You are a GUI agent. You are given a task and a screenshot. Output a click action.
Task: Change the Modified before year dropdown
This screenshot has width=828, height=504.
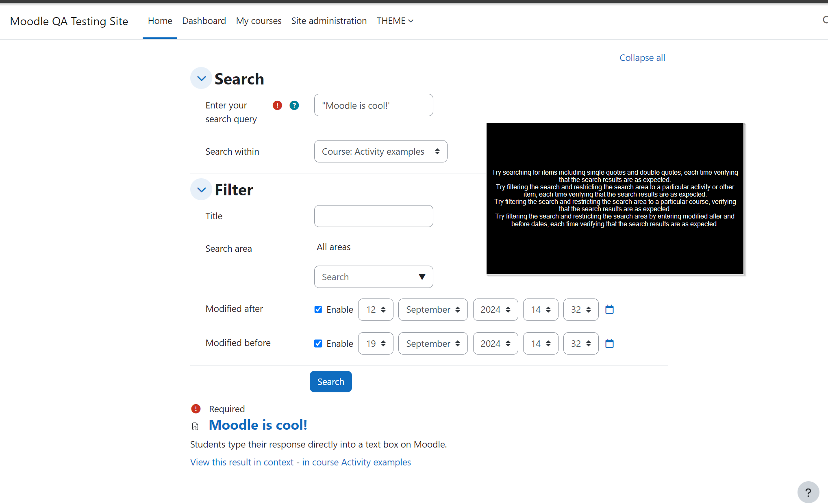(x=495, y=344)
